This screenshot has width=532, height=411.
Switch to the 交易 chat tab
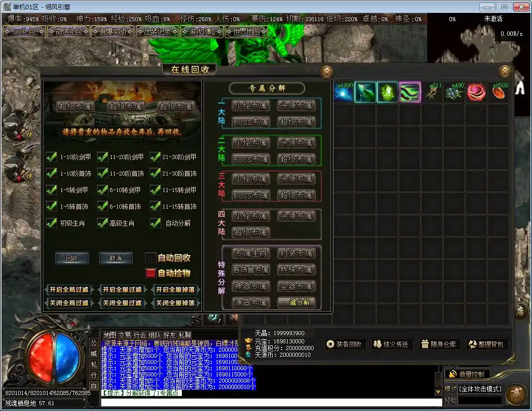pyautogui.click(x=124, y=335)
